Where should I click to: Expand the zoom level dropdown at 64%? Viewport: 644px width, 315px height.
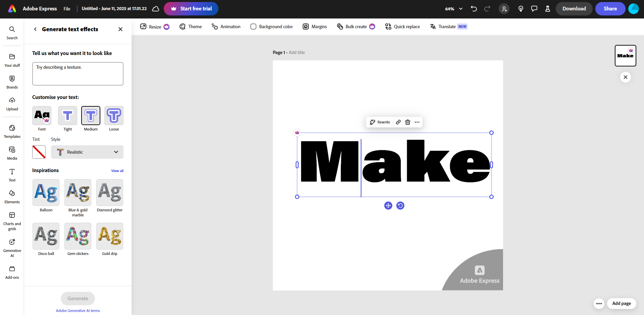point(453,9)
